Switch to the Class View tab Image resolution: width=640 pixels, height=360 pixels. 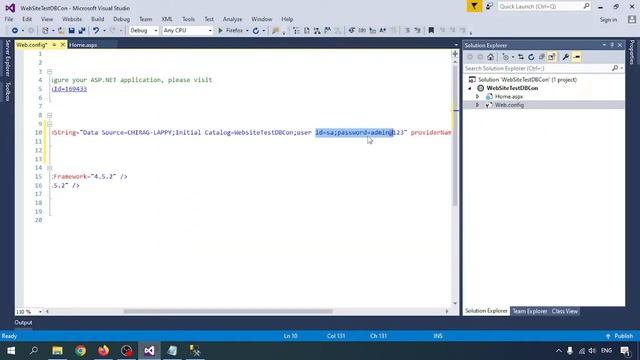point(564,311)
